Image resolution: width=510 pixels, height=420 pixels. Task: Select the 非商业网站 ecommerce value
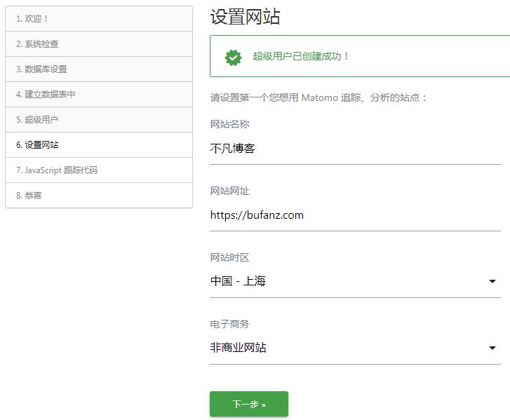pos(238,348)
